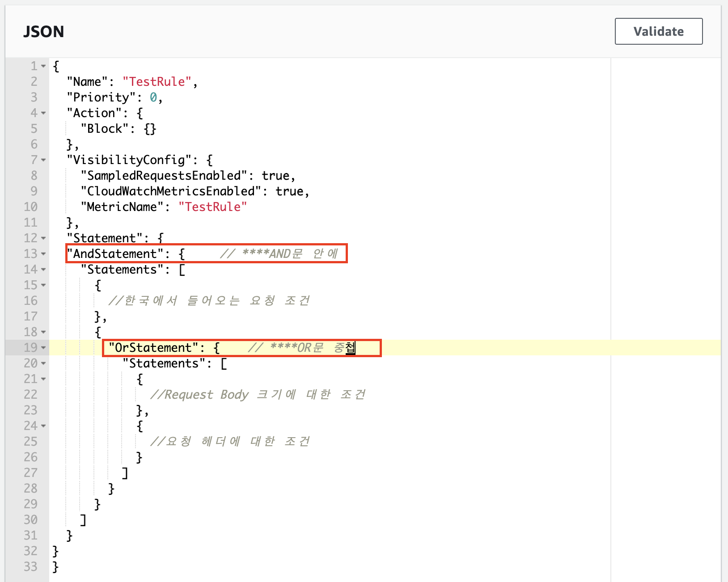Click the Priority value 0
This screenshot has height=582, width=728.
tap(153, 97)
